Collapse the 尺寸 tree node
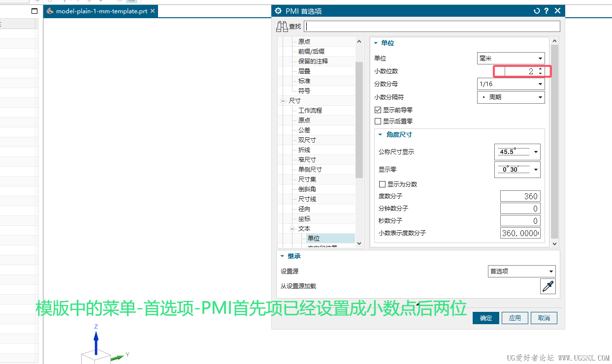The height and width of the screenshot is (364, 612). pos(283,101)
